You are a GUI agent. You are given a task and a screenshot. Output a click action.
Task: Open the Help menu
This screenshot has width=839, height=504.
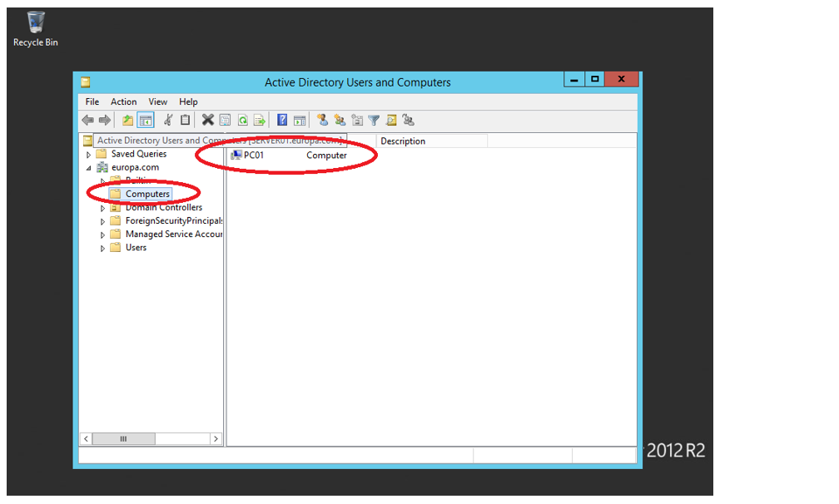click(188, 101)
